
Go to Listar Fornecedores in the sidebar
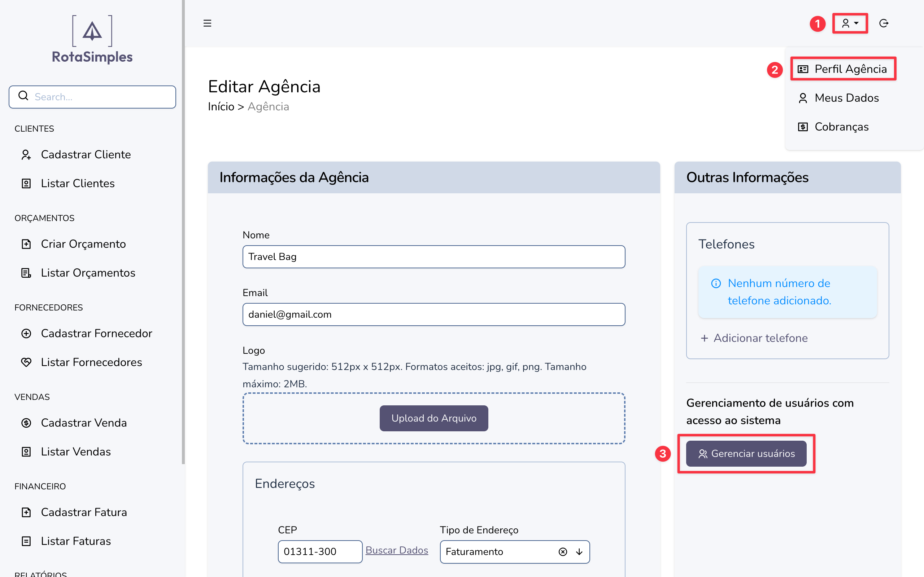(91, 362)
